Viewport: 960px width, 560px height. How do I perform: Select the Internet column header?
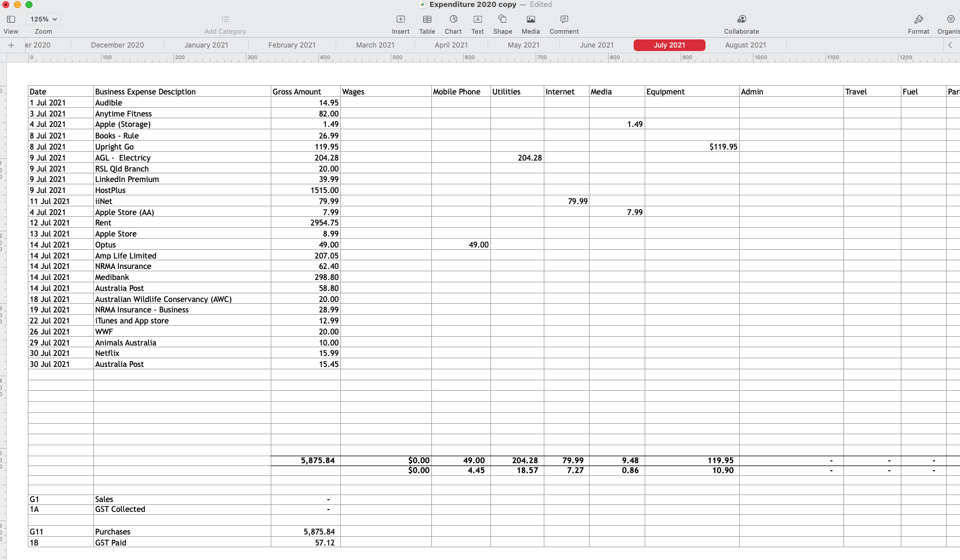coord(566,92)
